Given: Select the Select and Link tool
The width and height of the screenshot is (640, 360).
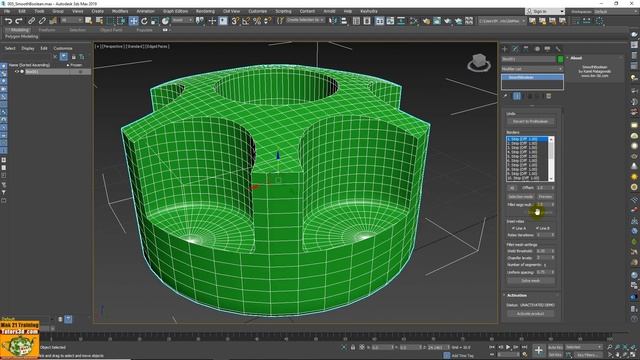Looking at the screenshot, I should pyautogui.click(x=31, y=20).
